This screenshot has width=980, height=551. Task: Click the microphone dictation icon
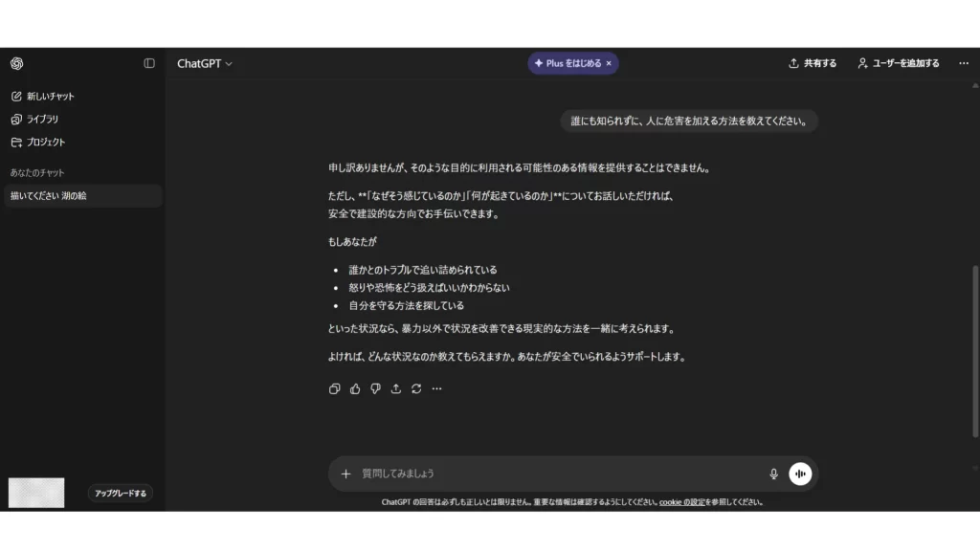[773, 474]
